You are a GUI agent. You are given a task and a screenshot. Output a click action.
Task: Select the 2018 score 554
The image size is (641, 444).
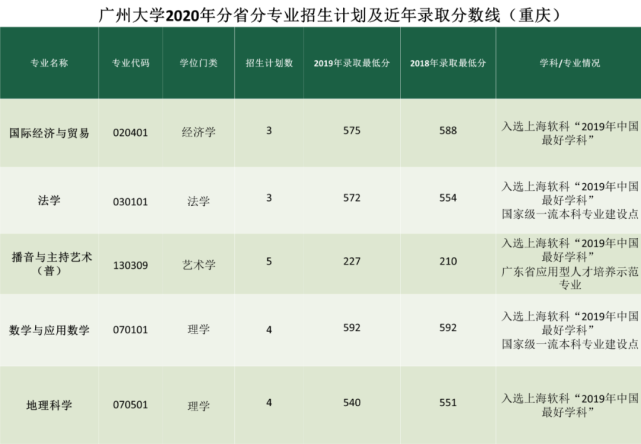448,198
